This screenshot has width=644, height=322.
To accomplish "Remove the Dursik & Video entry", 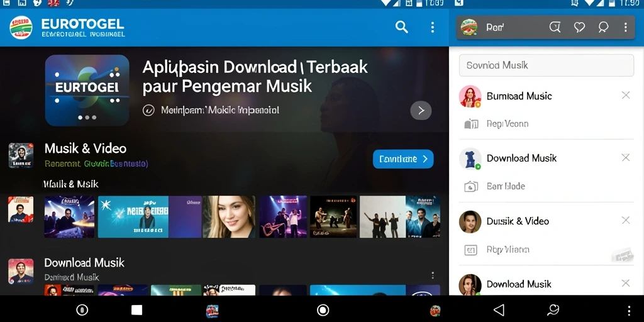I will (626, 221).
